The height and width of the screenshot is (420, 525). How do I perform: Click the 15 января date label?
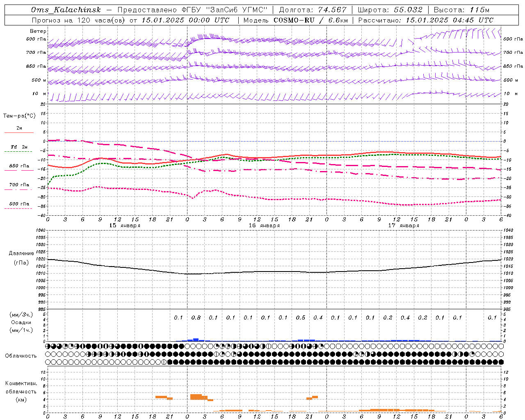(x=125, y=226)
